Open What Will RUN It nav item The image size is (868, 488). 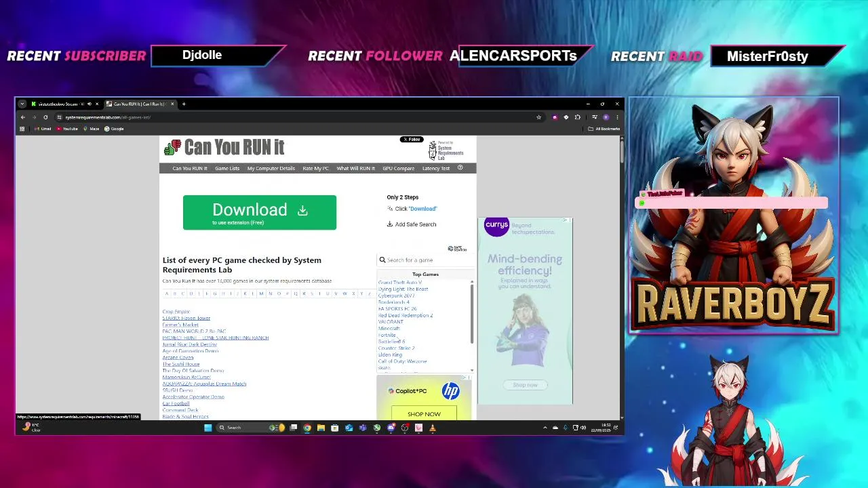pyautogui.click(x=355, y=168)
